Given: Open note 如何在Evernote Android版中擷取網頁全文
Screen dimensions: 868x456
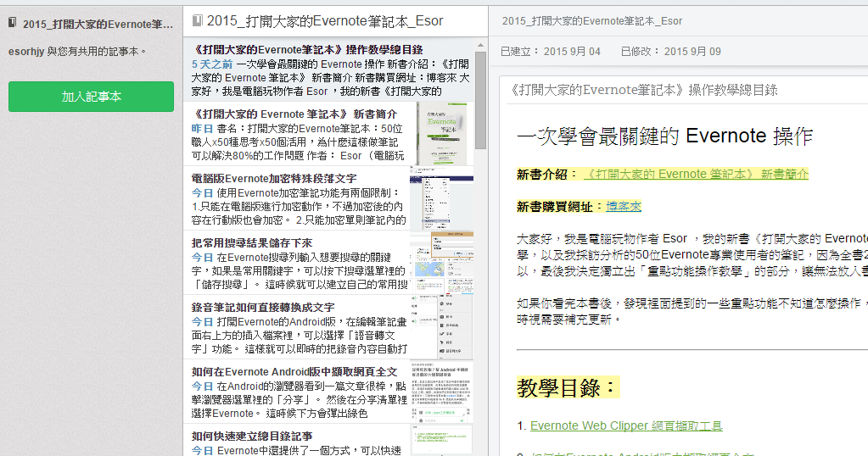Looking at the screenshot, I should point(329,392).
